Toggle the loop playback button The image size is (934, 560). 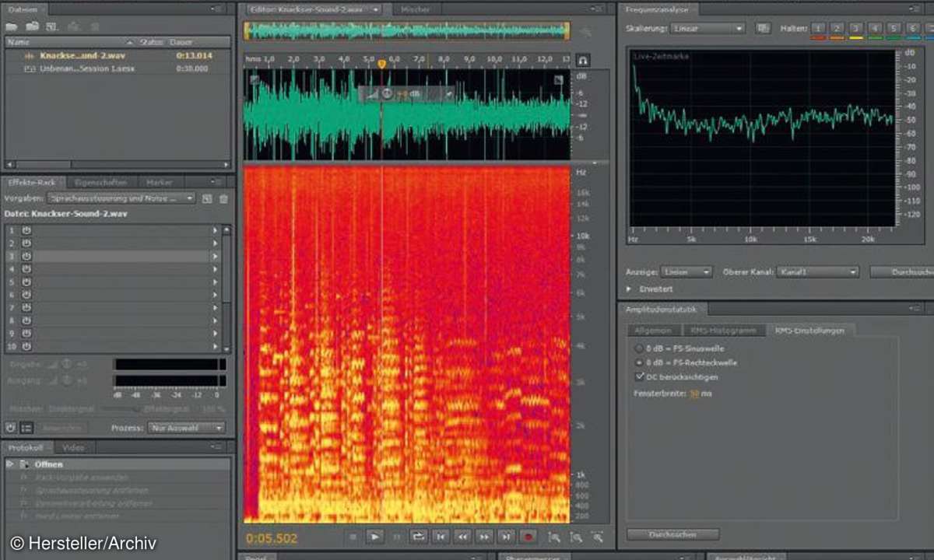pyautogui.click(x=419, y=536)
